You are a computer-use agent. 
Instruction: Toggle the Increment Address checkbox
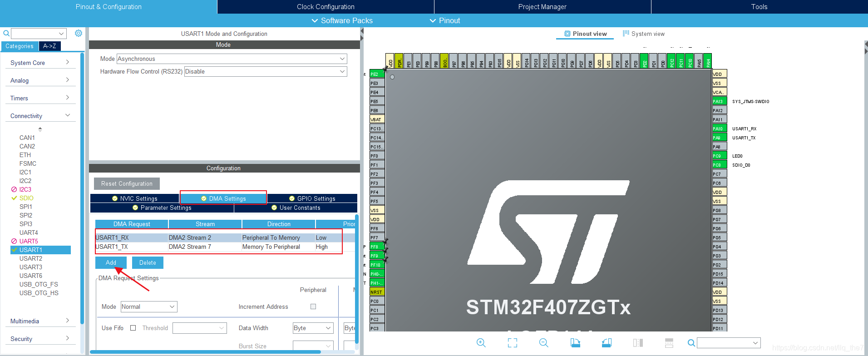pos(313,307)
